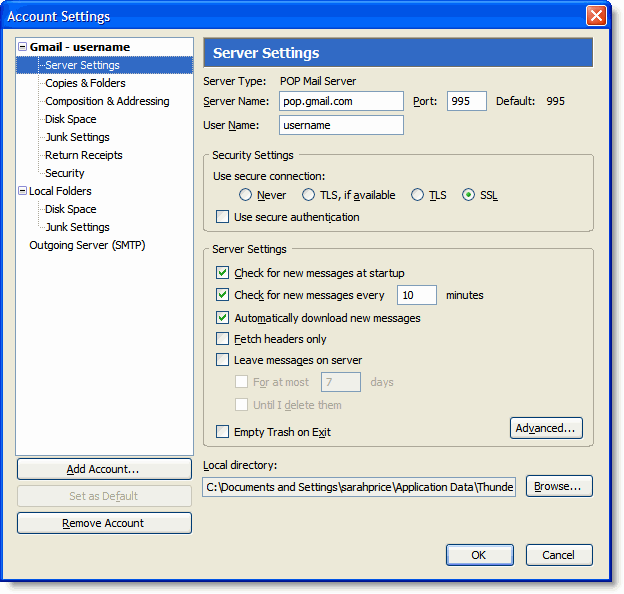The width and height of the screenshot is (624, 594).
Task: Select Composition & Addressing in sidebar
Action: (107, 101)
